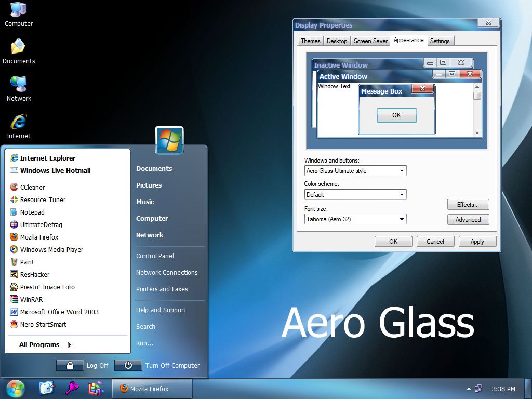Click the Apply button in Display Properties
This screenshot has width=532, height=399.
pos(477,242)
